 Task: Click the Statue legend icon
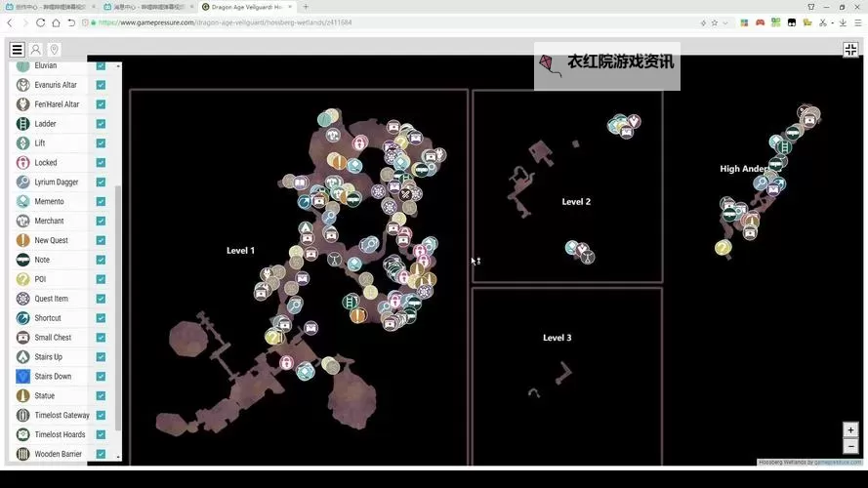click(x=22, y=395)
